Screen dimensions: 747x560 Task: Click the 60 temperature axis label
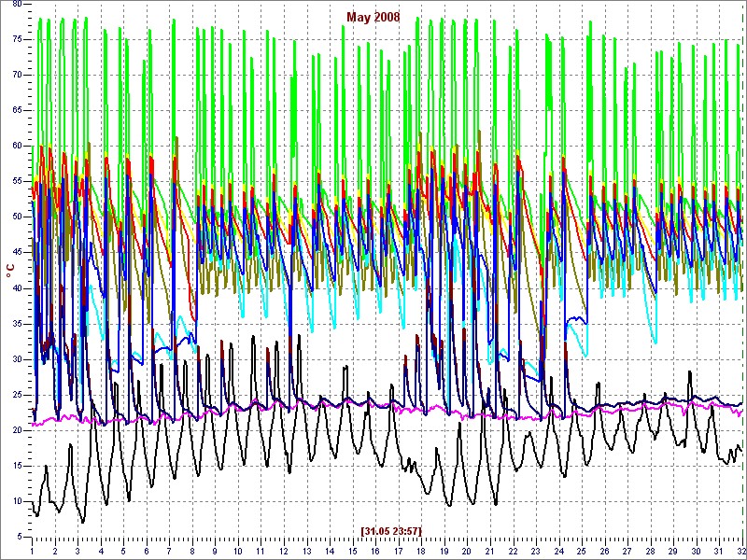19,147
